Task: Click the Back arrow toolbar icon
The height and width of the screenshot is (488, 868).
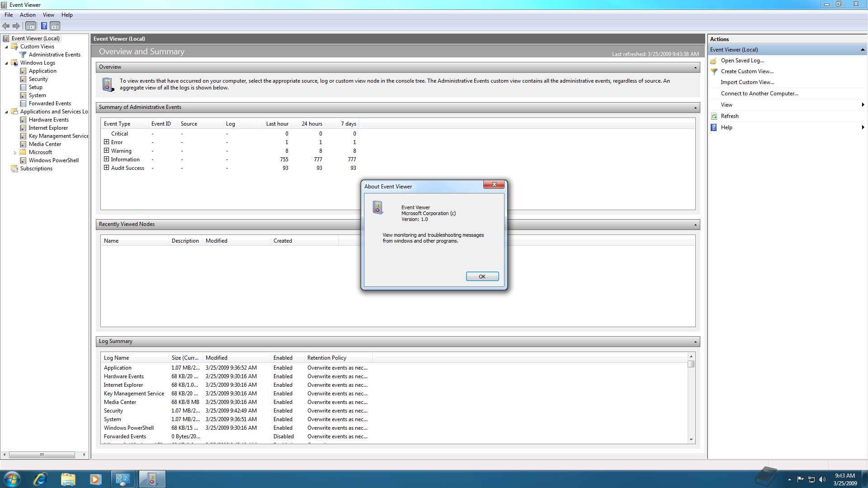Action: coord(6,26)
